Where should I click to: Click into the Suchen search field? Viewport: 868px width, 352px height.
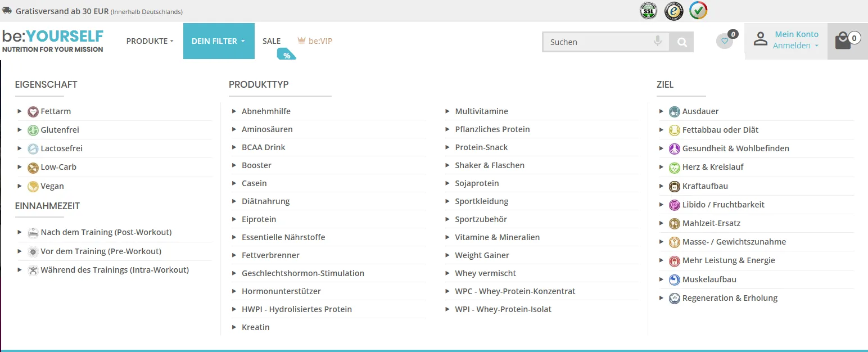tap(598, 42)
